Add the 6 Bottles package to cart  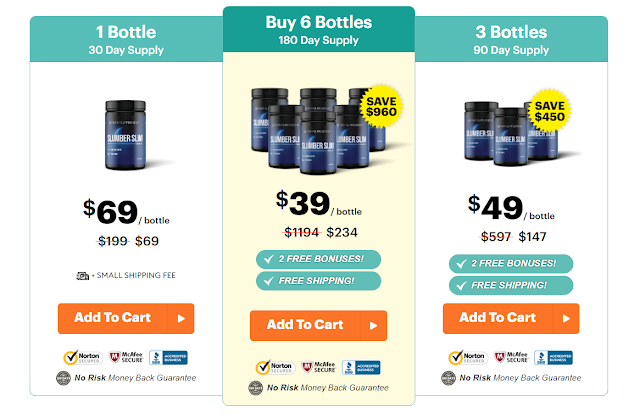point(305,325)
